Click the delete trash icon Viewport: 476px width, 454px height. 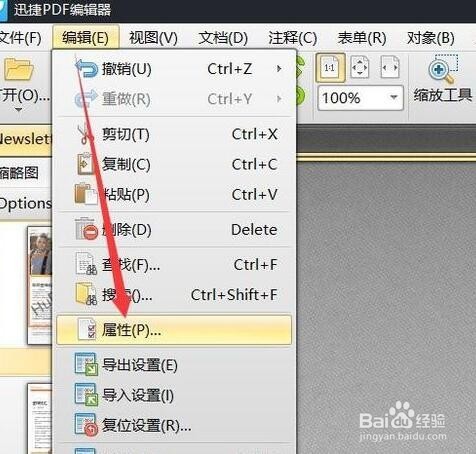(x=86, y=229)
